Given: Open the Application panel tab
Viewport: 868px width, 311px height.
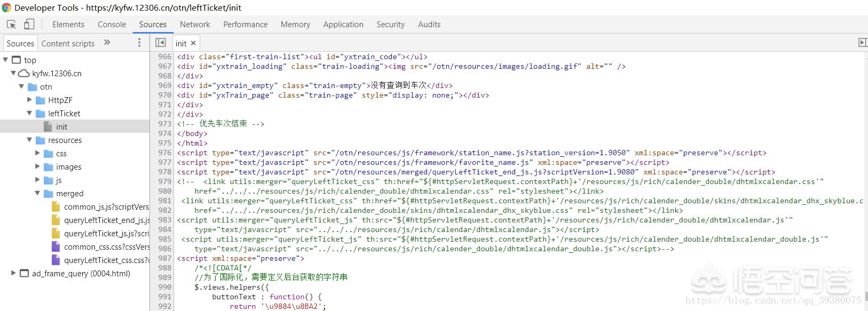Looking at the screenshot, I should click(343, 25).
